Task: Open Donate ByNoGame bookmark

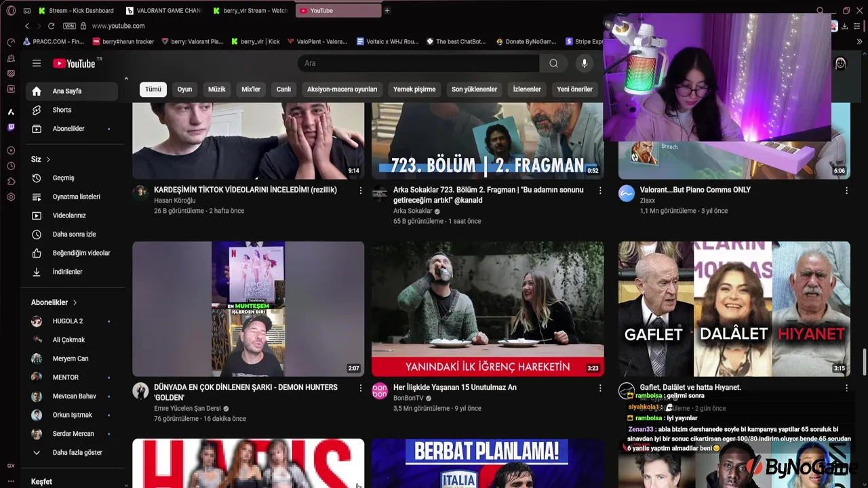Action: [x=527, y=41]
